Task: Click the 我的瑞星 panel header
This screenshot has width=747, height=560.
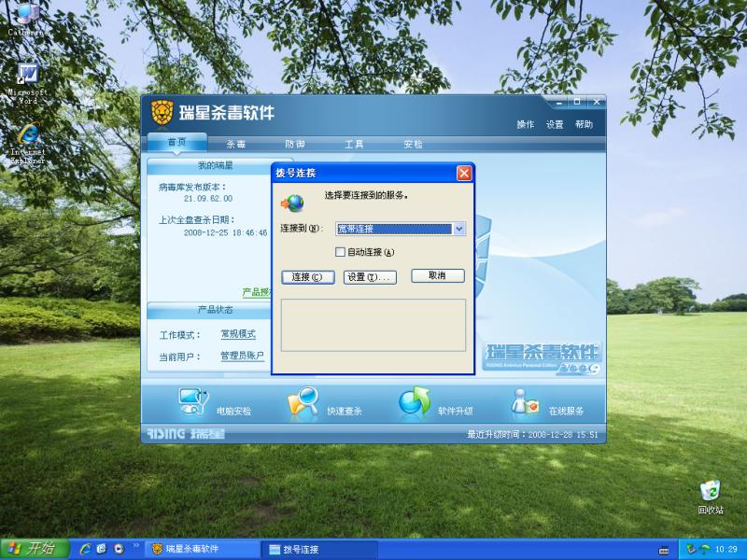Action: coord(215,166)
